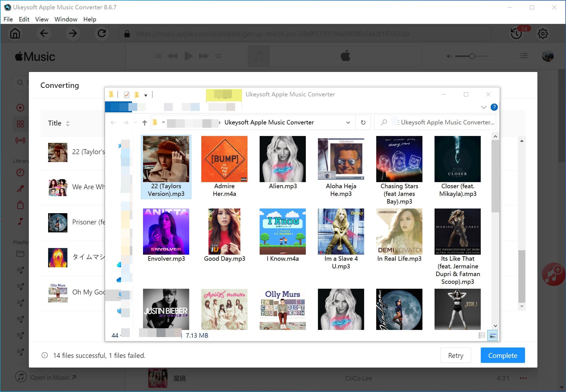Open the Window menu
Image resolution: width=566 pixels, height=392 pixels.
[x=65, y=19]
